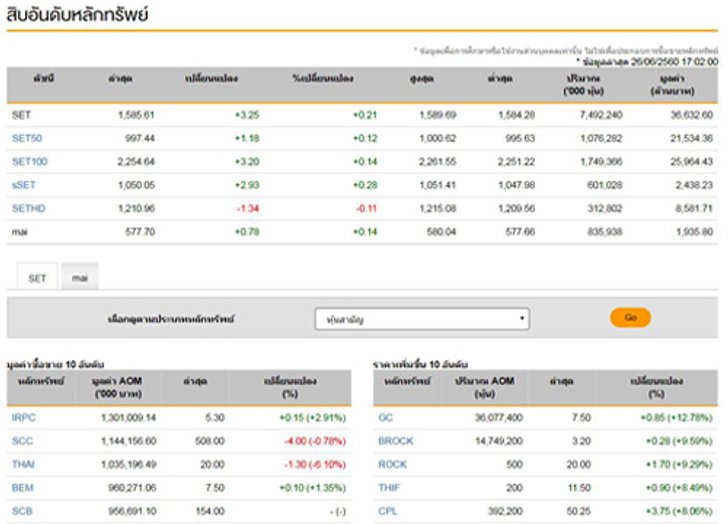Open the SCC stock link
728x524 pixels.
coord(22,440)
